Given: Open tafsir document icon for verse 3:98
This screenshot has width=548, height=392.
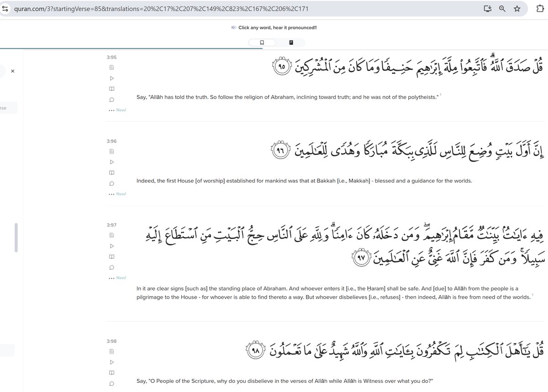Looking at the screenshot, I should [112, 351].
